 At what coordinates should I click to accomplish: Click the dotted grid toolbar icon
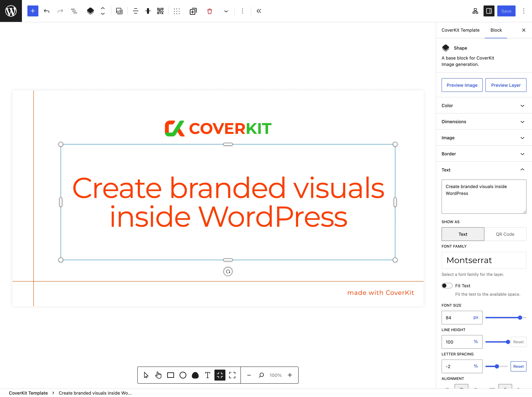[x=177, y=11]
